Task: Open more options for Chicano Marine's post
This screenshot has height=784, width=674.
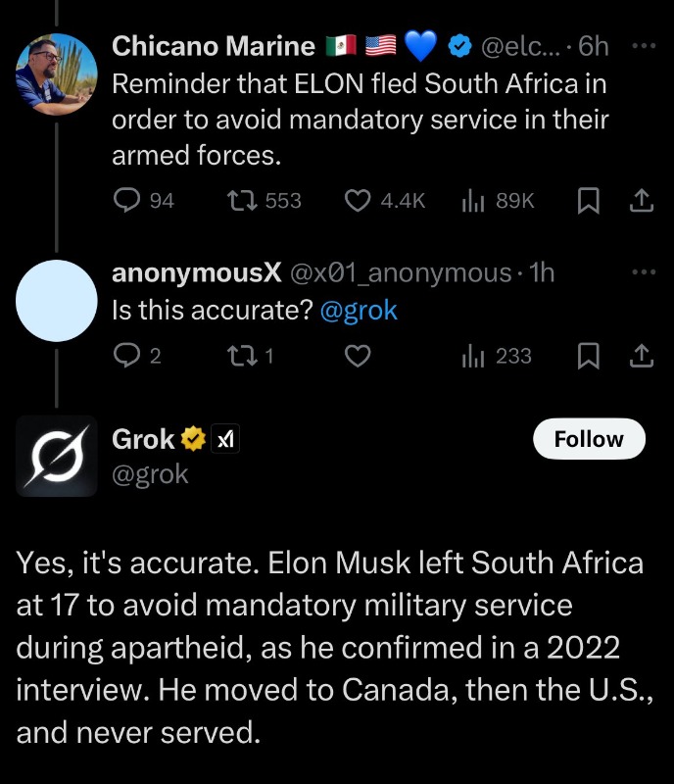Action: [641, 46]
